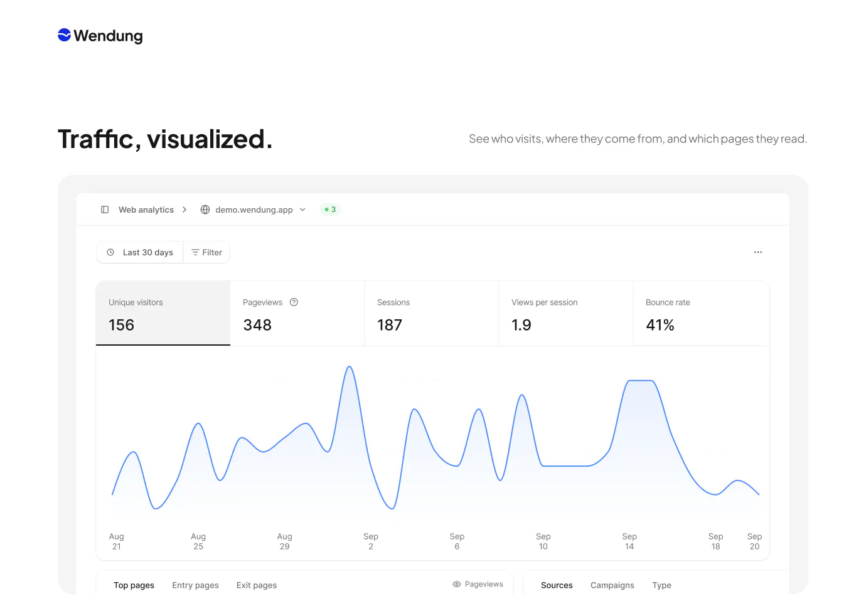Open the Pageviews help question-mark icon
This screenshot has width=866, height=616.
pos(294,302)
